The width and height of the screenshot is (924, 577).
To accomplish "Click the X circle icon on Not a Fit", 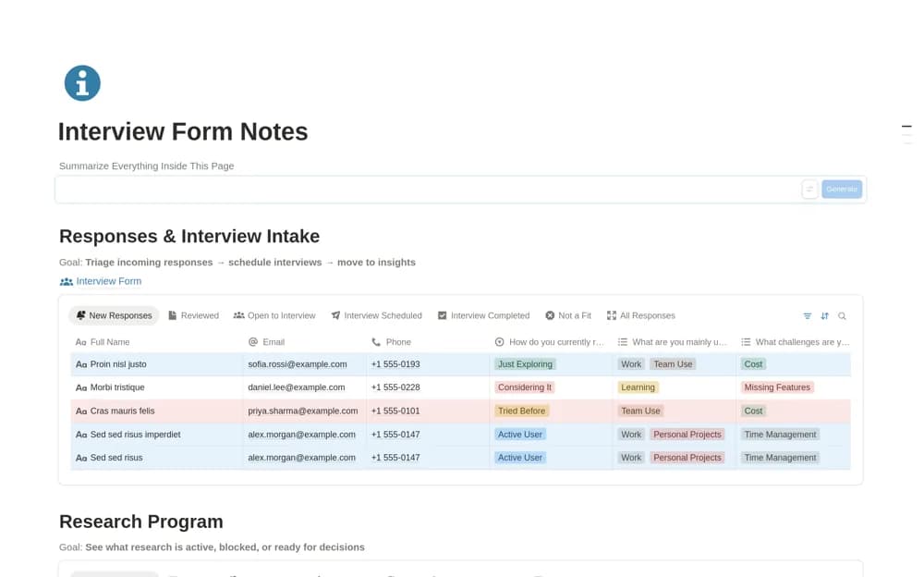I will pos(550,315).
